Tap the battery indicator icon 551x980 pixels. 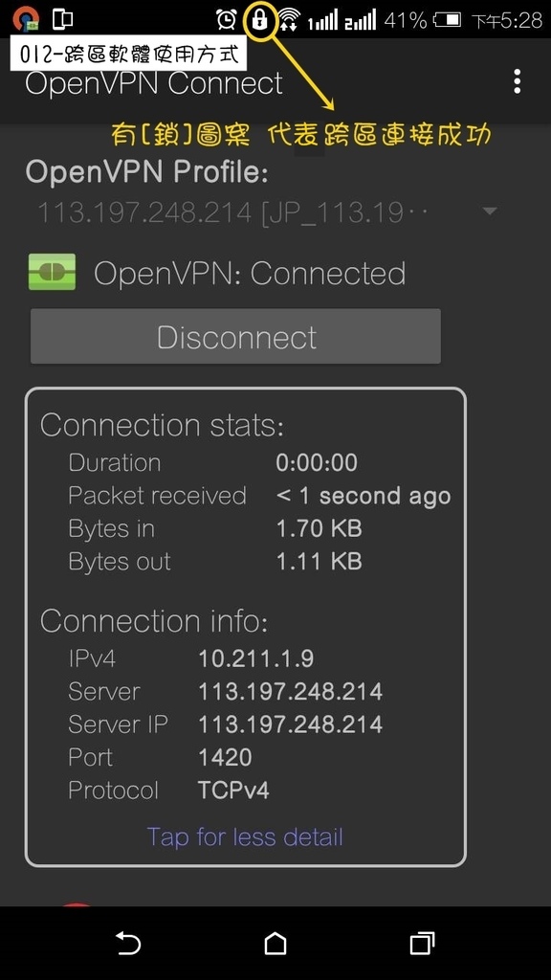click(x=448, y=21)
